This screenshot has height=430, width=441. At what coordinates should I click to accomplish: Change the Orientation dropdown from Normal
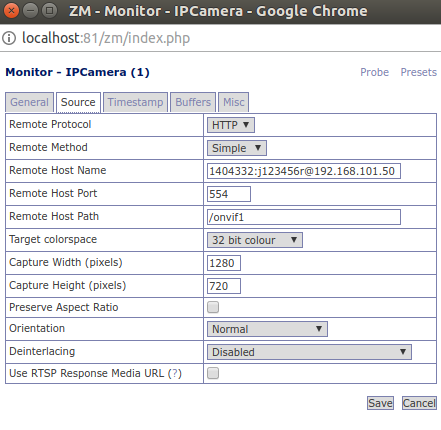pyautogui.click(x=267, y=329)
